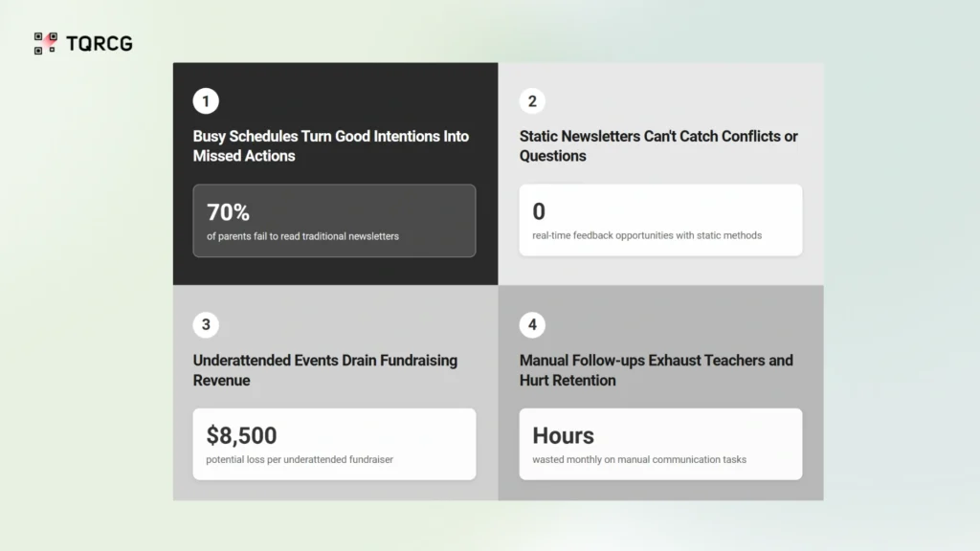Click the $8,500 statistic value
The width and height of the screenshot is (980, 551).
tap(241, 436)
